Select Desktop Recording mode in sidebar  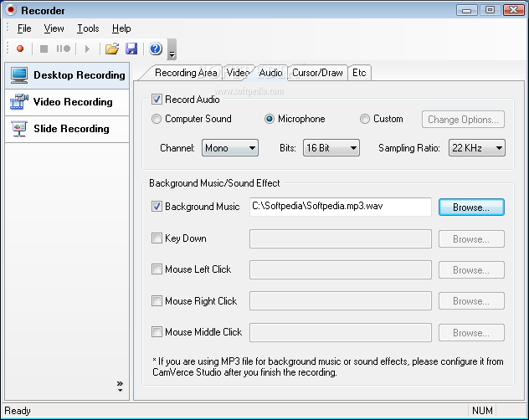(x=67, y=75)
